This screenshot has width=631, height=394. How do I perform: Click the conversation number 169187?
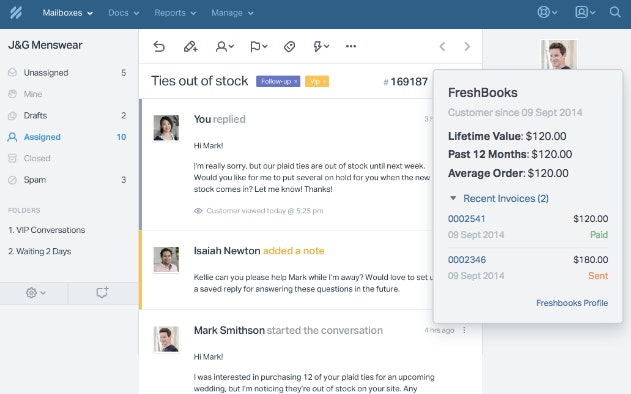(x=406, y=82)
